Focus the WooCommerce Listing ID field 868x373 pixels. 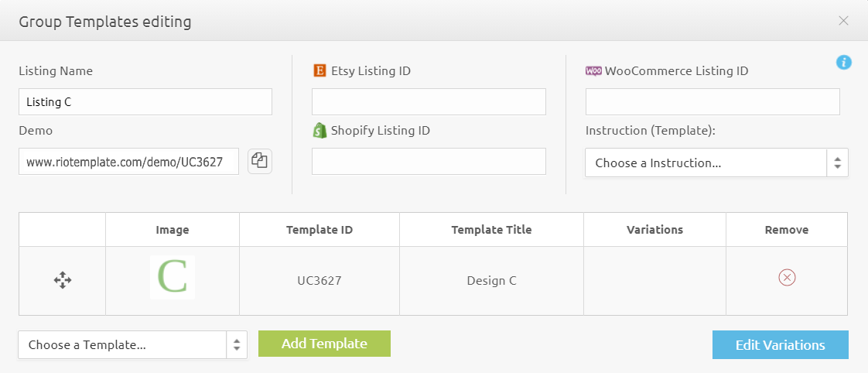[x=712, y=101]
